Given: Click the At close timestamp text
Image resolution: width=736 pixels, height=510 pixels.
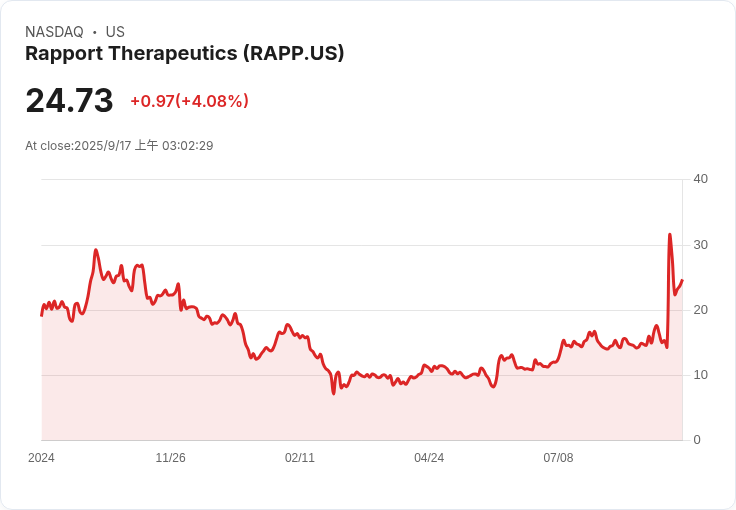Looking at the screenshot, I should pyautogui.click(x=119, y=145).
